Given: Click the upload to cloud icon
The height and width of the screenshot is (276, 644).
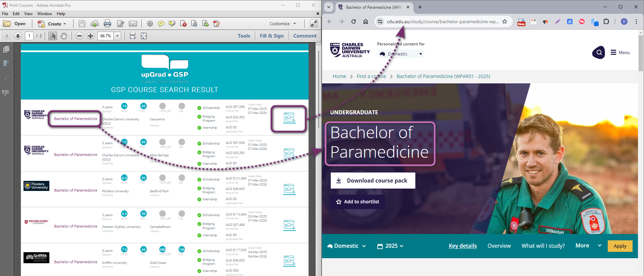Looking at the screenshot, I should click(95, 24).
